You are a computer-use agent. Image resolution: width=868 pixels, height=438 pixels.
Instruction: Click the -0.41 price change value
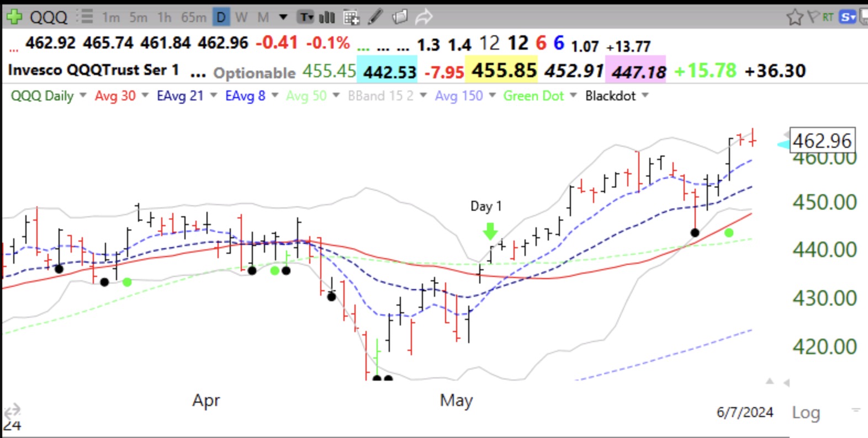277,42
